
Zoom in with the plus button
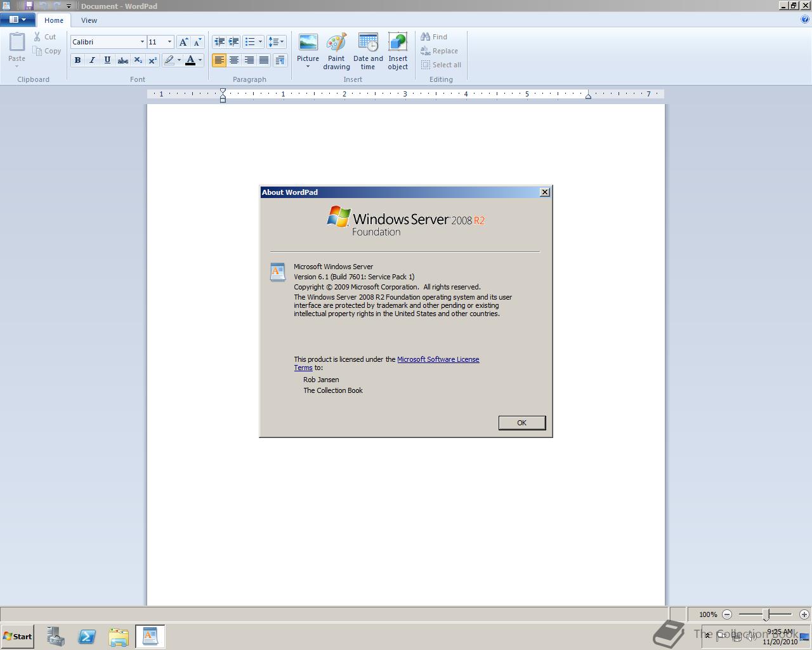pyautogui.click(x=804, y=614)
